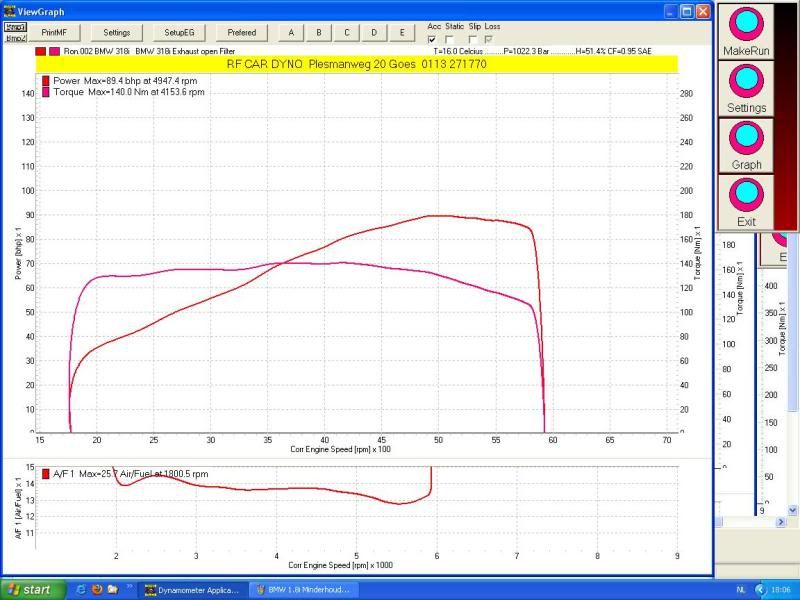
Task: Toggle the Acc checkbox
Action: (x=432, y=39)
